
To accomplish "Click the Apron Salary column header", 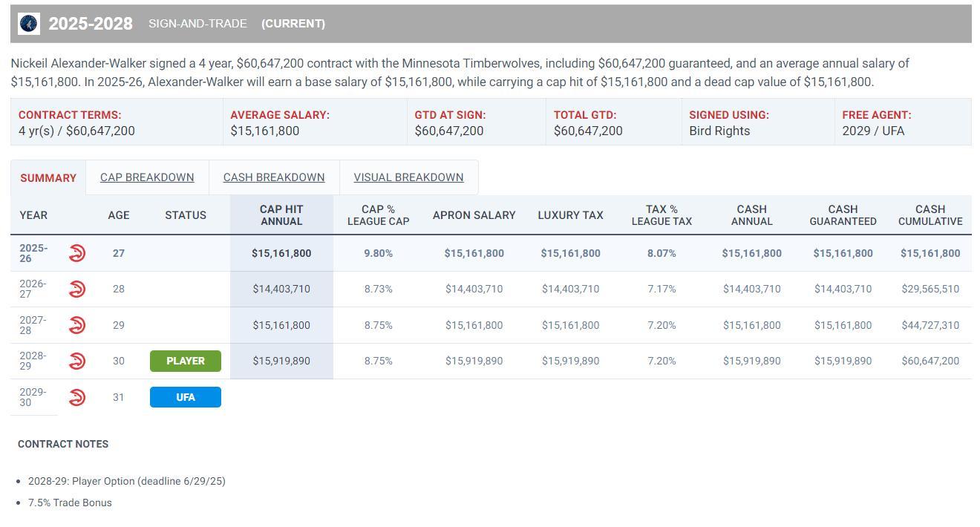I will (x=474, y=215).
